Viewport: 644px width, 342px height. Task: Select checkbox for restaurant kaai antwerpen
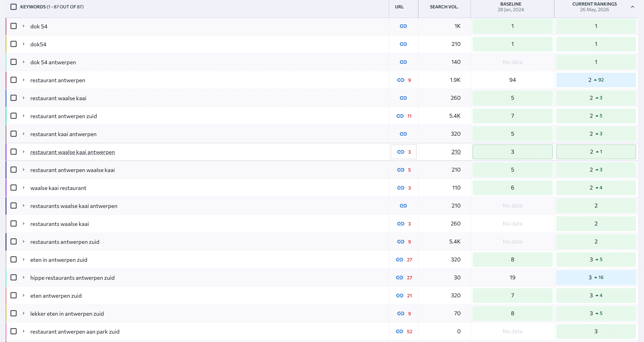pos(14,134)
